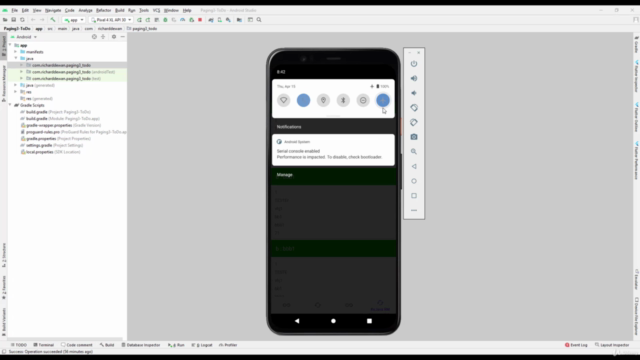Toggle Do Not Disturb quick tile
640x360 pixels.
point(363,100)
